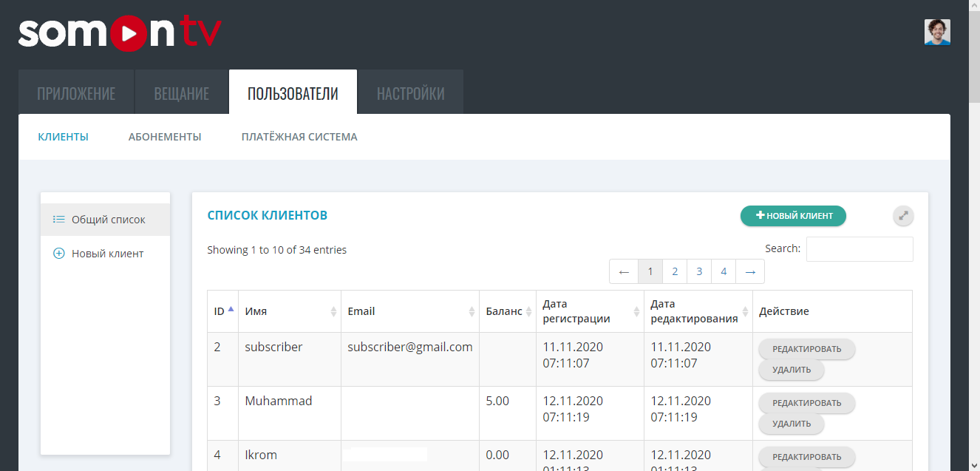
Task: Click the Search input field
Action: coord(859,249)
